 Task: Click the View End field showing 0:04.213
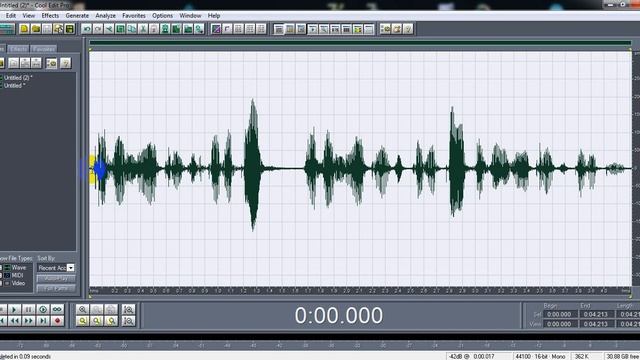click(596, 324)
